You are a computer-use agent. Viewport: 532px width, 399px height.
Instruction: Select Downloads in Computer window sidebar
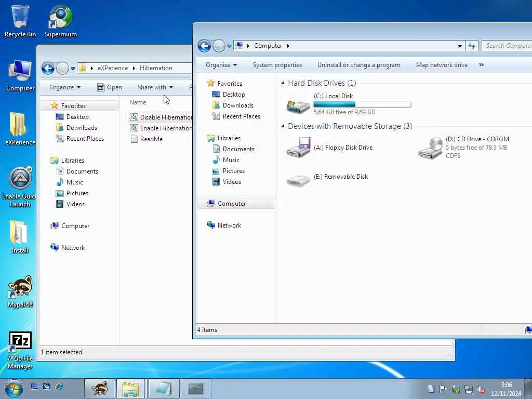pos(233,105)
